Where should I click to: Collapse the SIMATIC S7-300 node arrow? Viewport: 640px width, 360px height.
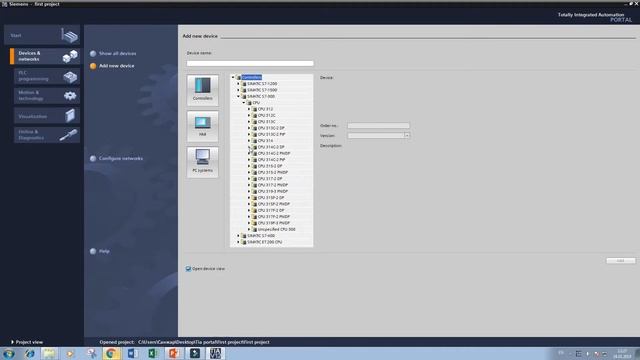tap(238, 96)
